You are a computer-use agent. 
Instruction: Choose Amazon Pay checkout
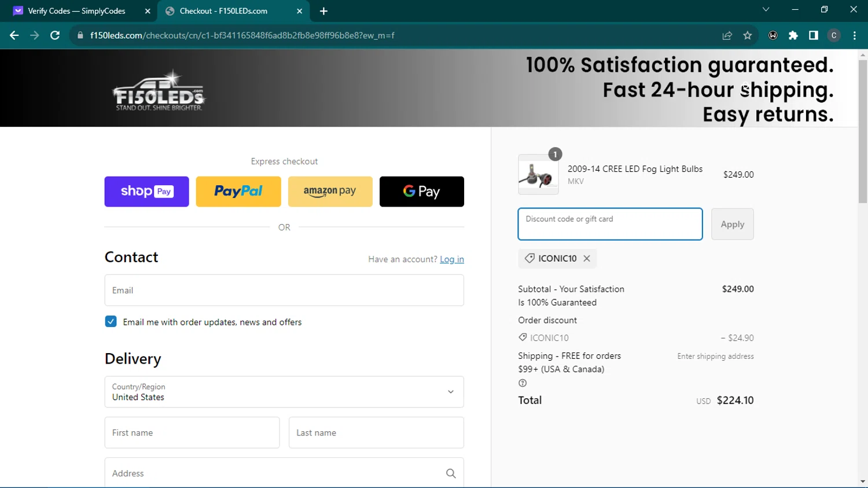(x=330, y=192)
